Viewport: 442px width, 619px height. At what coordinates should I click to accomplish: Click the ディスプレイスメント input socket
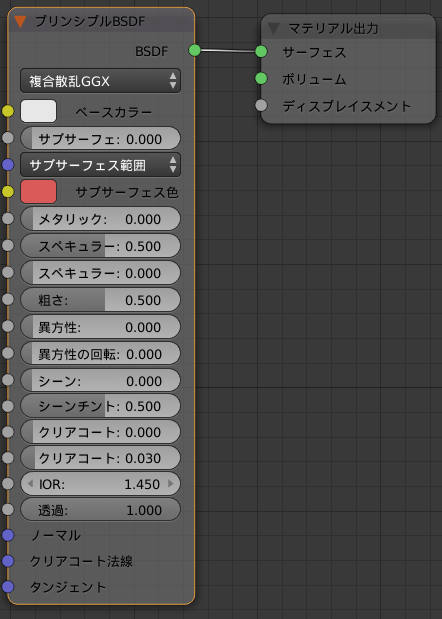(x=261, y=105)
